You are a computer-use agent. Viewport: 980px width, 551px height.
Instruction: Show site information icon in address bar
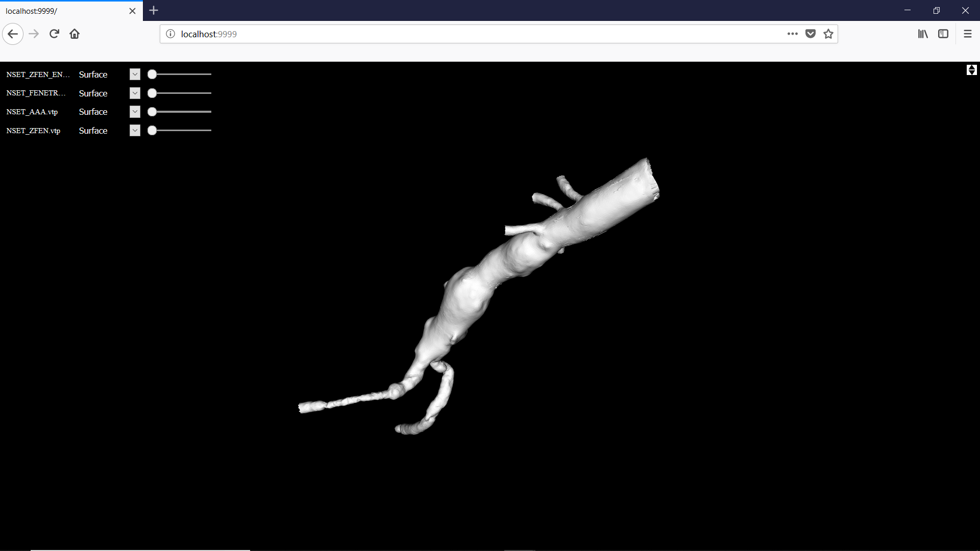pos(170,34)
